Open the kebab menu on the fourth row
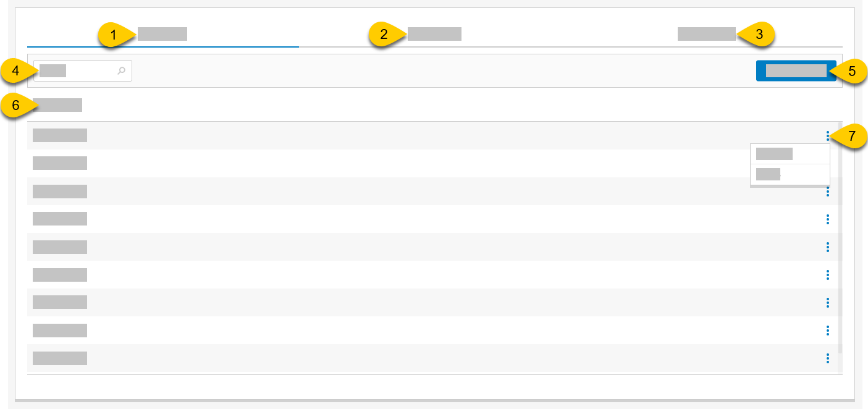This screenshot has height=409, width=868. point(827,219)
